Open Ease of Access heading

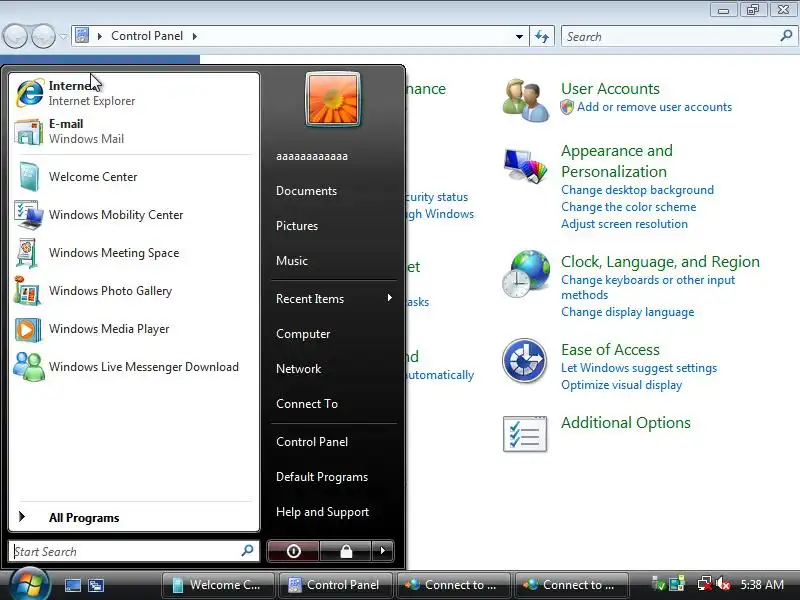(610, 350)
